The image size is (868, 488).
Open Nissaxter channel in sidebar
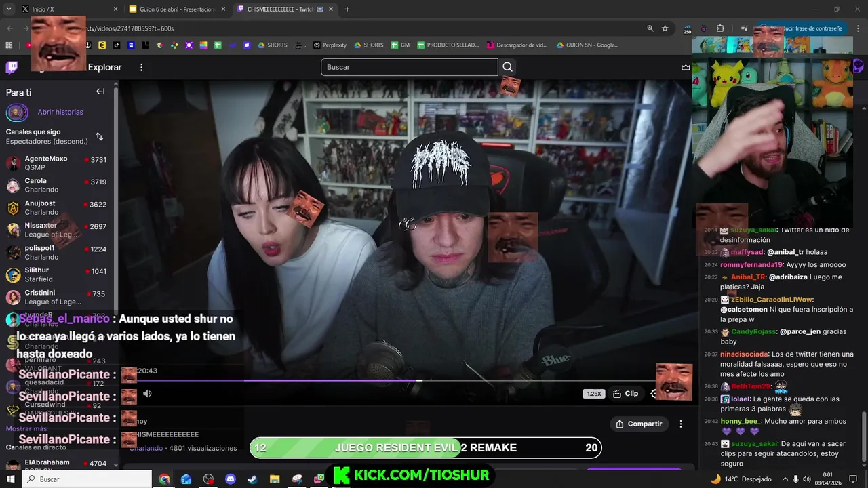tap(57, 230)
